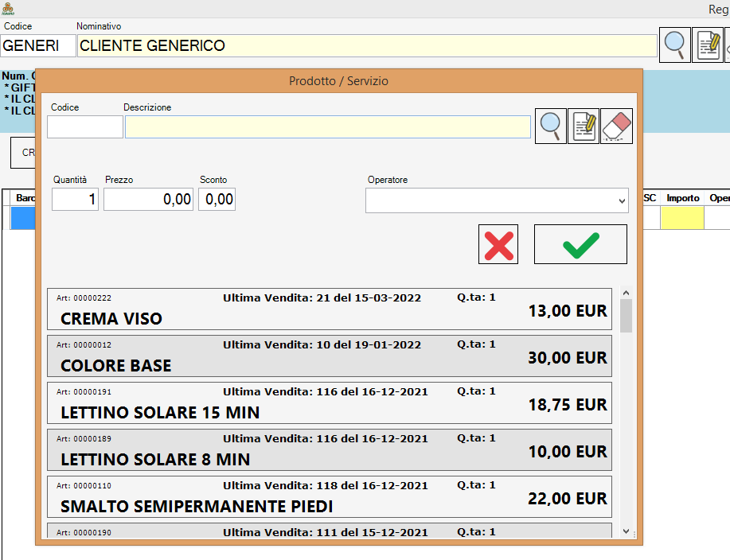The height and width of the screenshot is (560, 730).
Task: Confirm with the green checkmark button
Action: [x=580, y=244]
